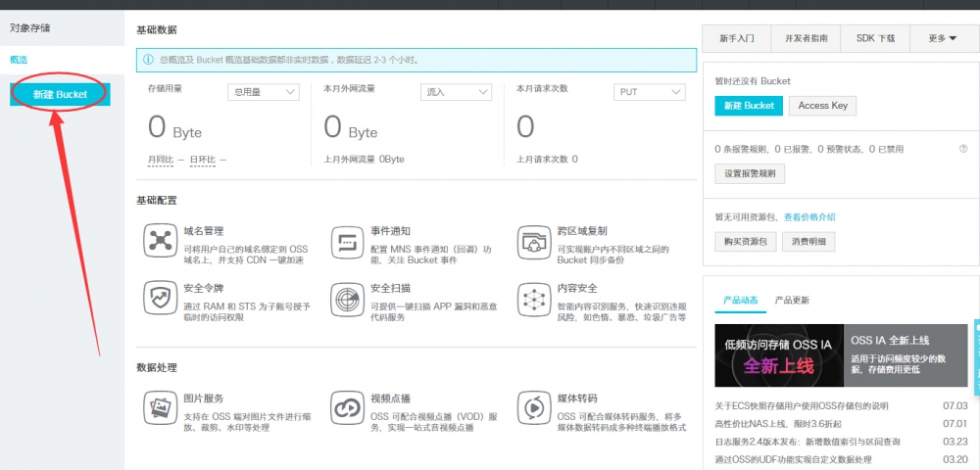Select 概览 in the left sidebar
Screen dimensions: 980x470
tap(19, 60)
